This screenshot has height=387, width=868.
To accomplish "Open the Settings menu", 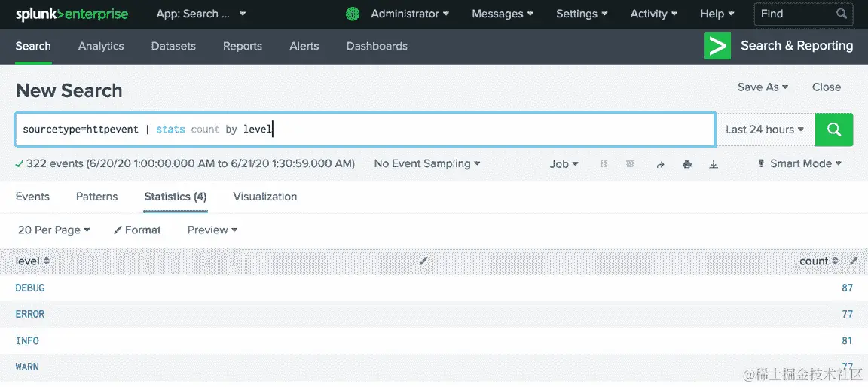I will 582,14.
